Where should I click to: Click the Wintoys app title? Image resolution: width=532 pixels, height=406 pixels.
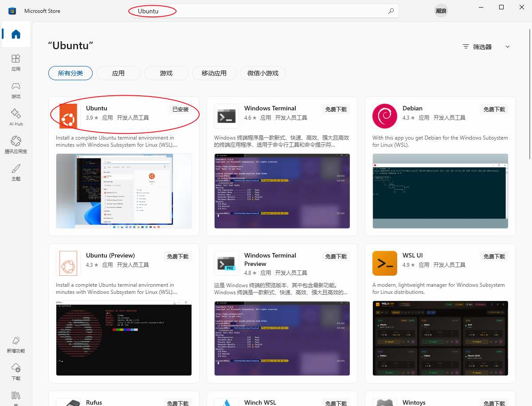[414, 402]
